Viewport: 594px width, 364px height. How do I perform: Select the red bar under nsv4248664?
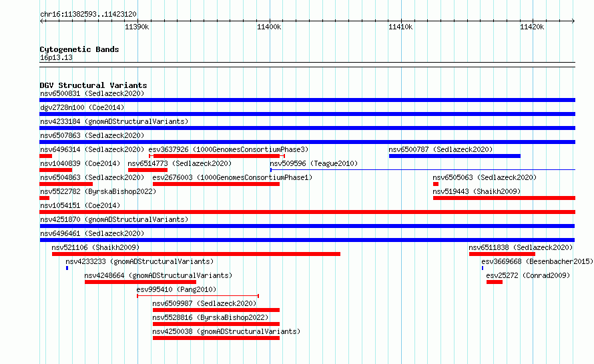[x=140, y=282]
